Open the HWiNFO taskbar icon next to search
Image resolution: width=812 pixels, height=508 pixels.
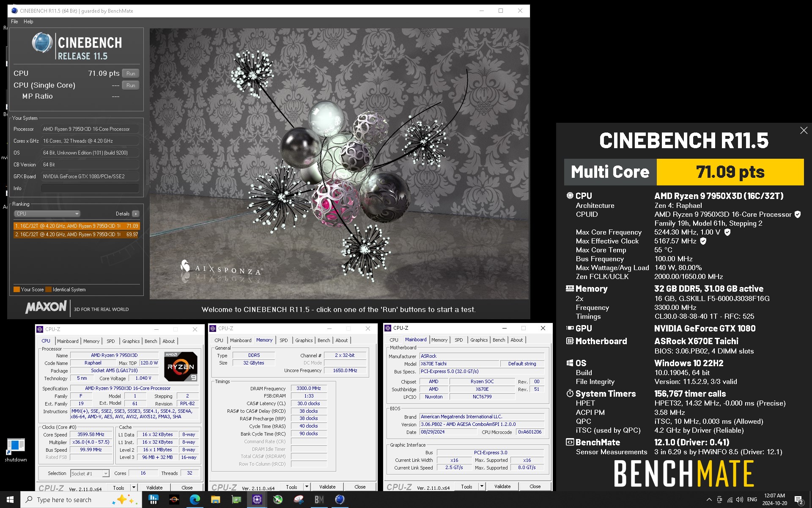153,500
